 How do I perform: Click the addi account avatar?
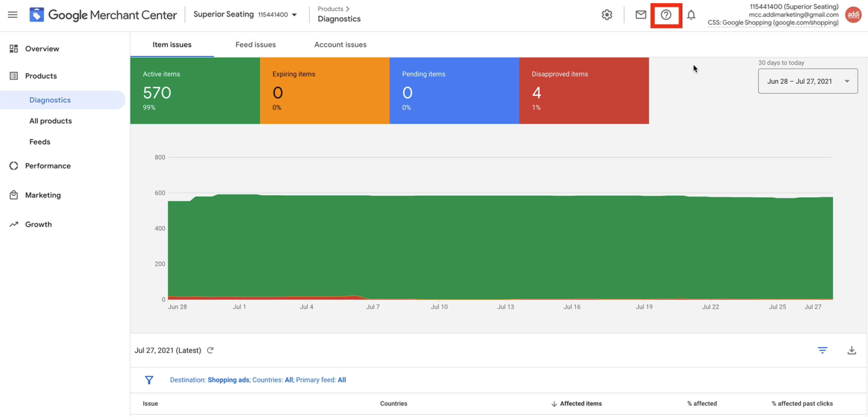click(x=853, y=14)
